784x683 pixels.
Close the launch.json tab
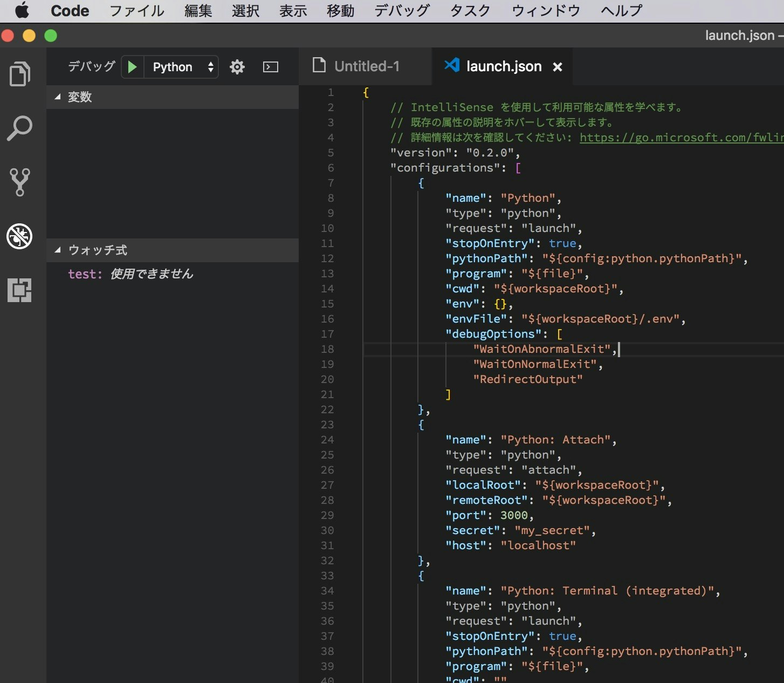(x=558, y=66)
